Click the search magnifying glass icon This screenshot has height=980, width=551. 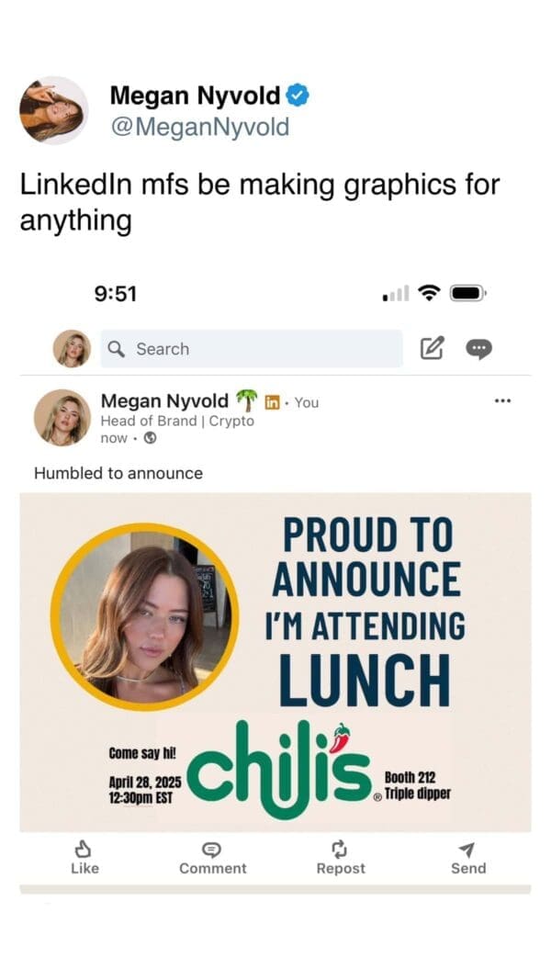[x=117, y=349]
